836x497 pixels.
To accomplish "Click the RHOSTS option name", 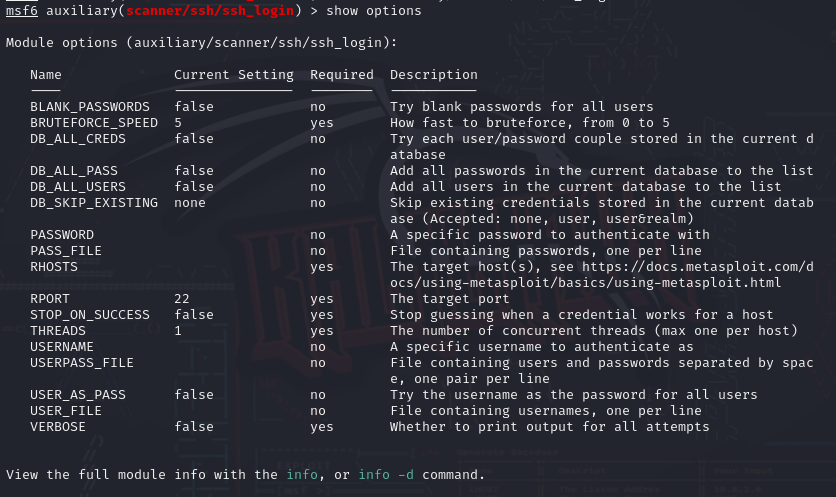I will (x=54, y=267).
